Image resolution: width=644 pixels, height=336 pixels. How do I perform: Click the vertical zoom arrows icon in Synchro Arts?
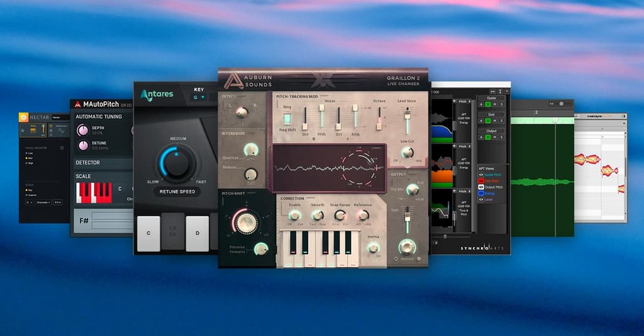pos(500,92)
